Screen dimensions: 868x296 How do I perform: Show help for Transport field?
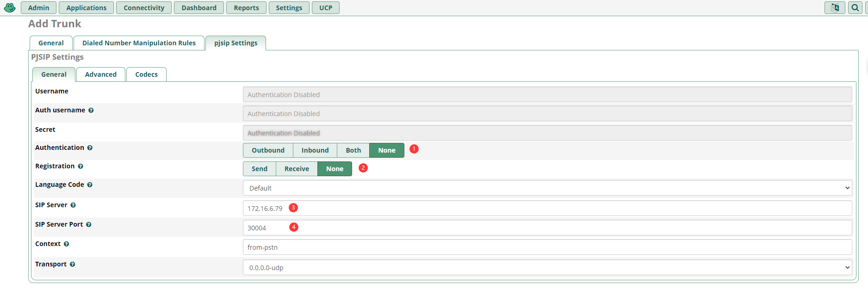click(x=73, y=265)
